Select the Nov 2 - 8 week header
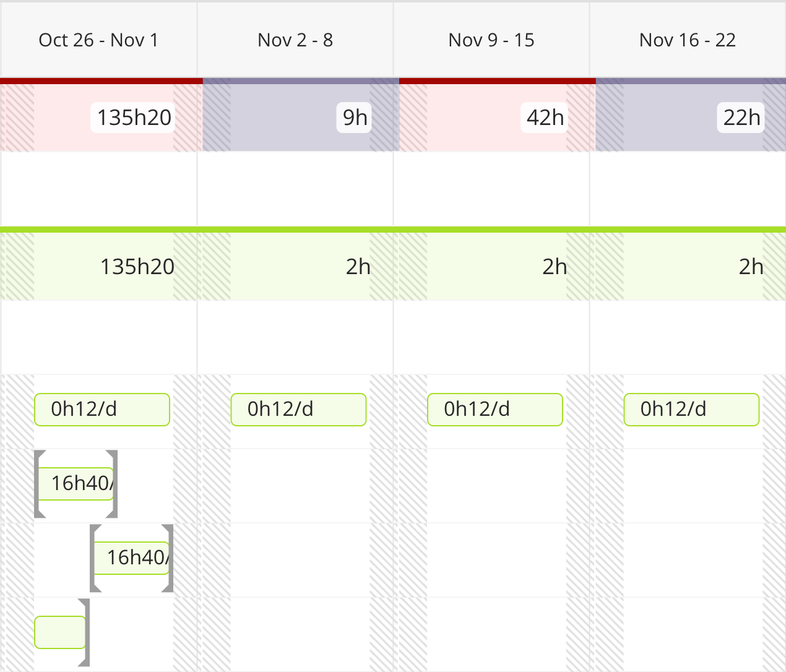The image size is (786, 672). (x=295, y=40)
